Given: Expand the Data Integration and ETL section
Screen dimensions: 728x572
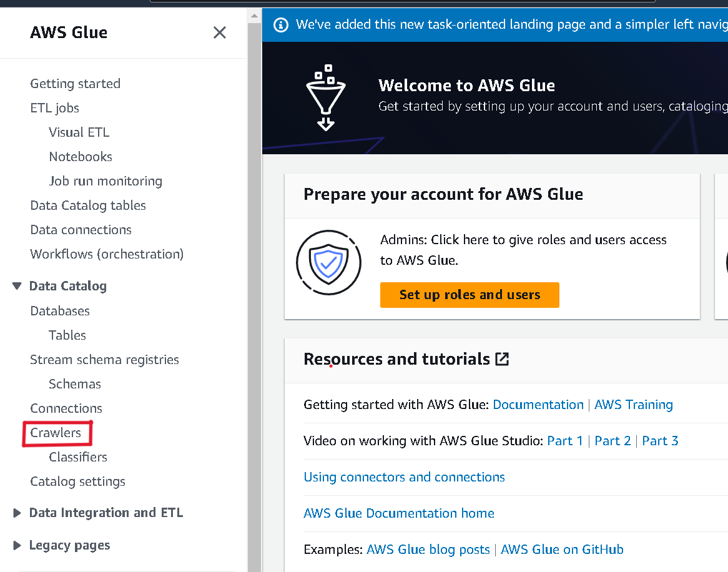Looking at the screenshot, I should (17, 513).
